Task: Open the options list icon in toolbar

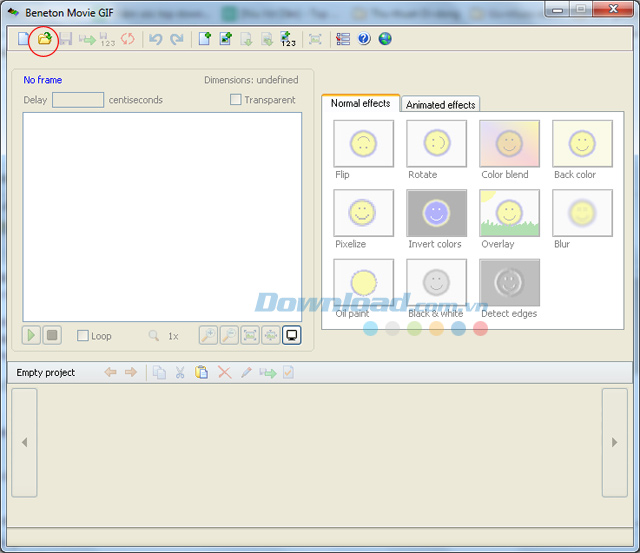Action: pos(343,40)
